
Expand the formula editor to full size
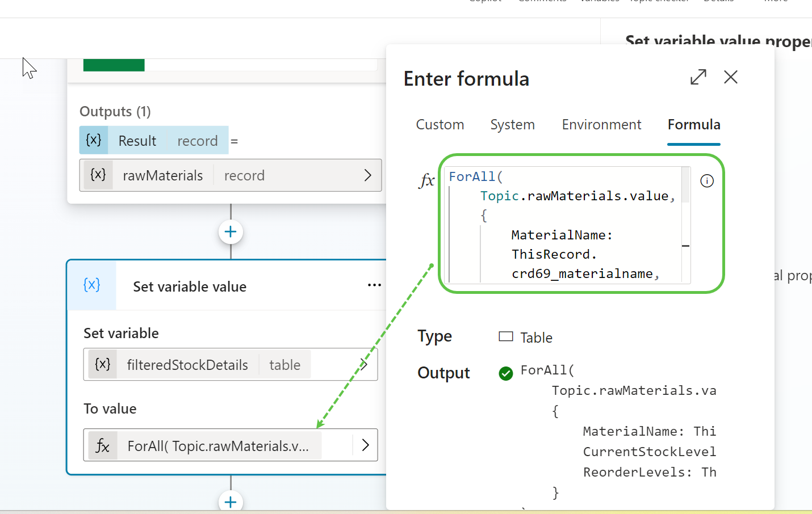click(698, 77)
